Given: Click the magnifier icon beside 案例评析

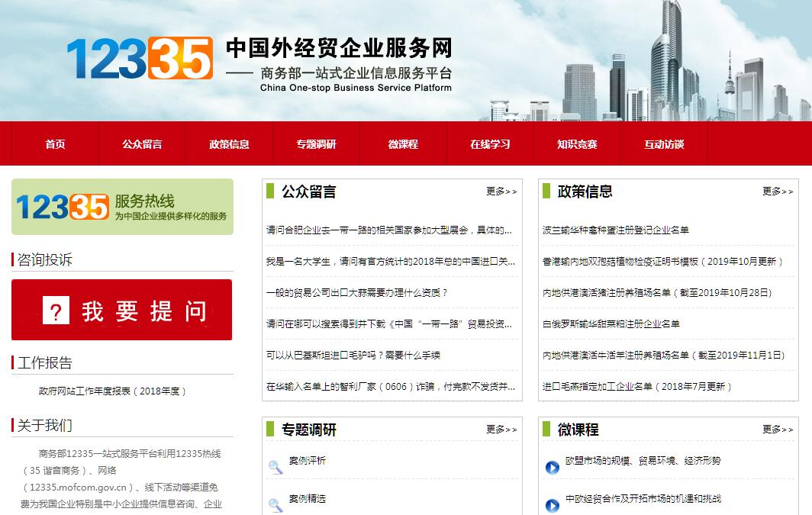Looking at the screenshot, I should point(275,467).
